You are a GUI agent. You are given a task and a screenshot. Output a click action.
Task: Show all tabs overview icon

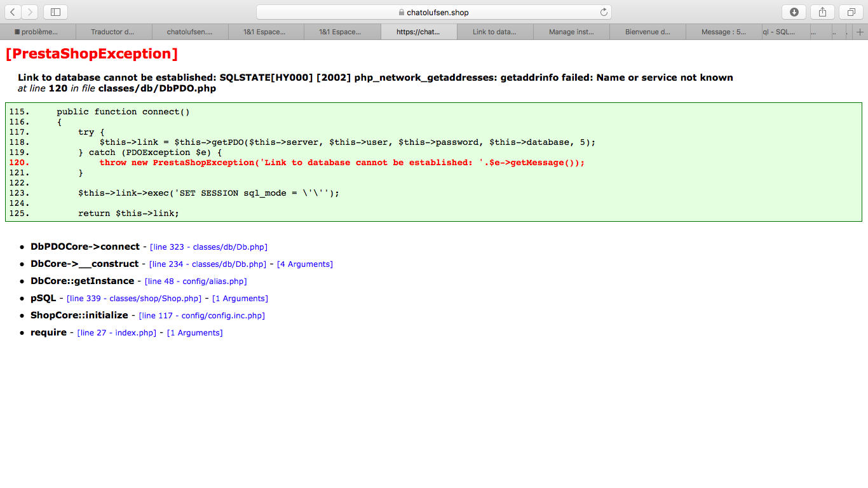click(x=851, y=12)
